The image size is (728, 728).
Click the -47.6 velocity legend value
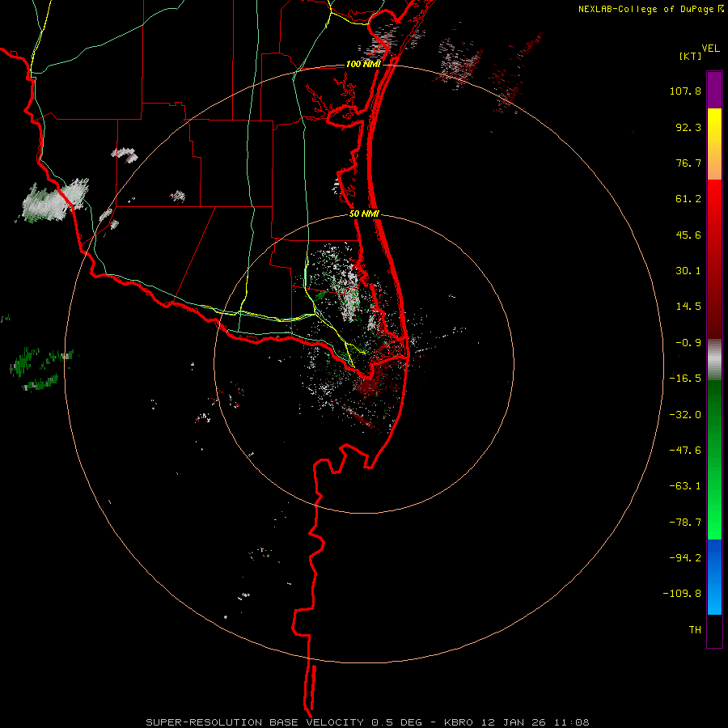coord(685,451)
